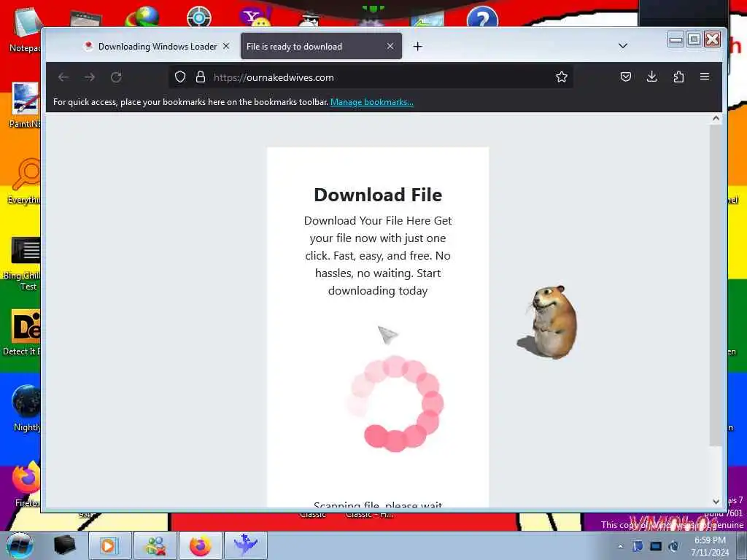Open Firefox desktop shortcut
The image size is (747, 560).
pyautogui.click(x=26, y=483)
